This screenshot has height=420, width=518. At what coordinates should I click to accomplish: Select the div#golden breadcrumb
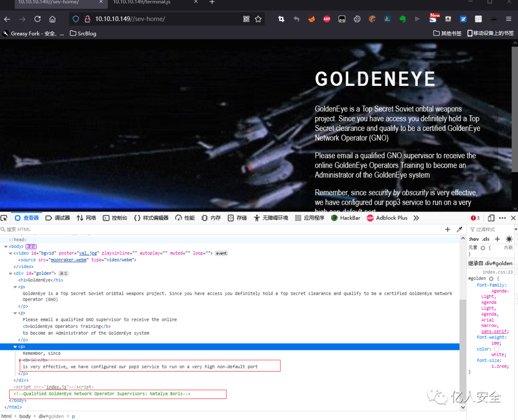click(51, 416)
